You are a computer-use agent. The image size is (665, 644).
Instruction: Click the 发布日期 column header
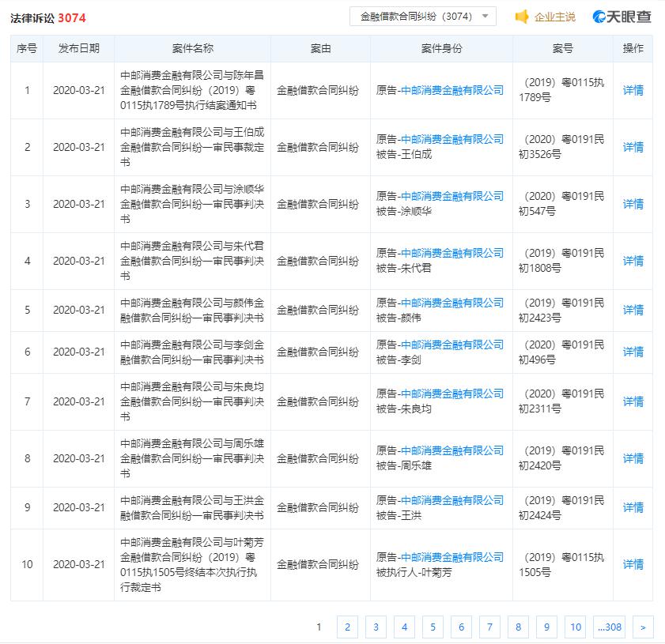point(78,48)
